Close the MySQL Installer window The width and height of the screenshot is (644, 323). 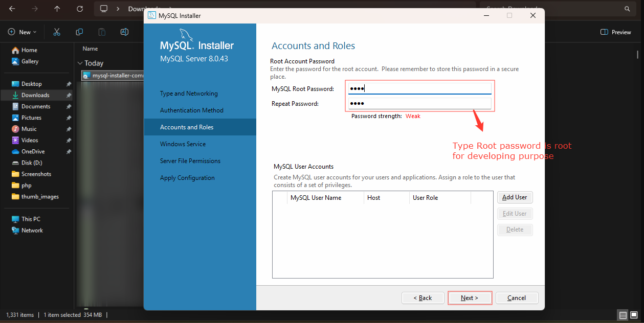(x=533, y=15)
